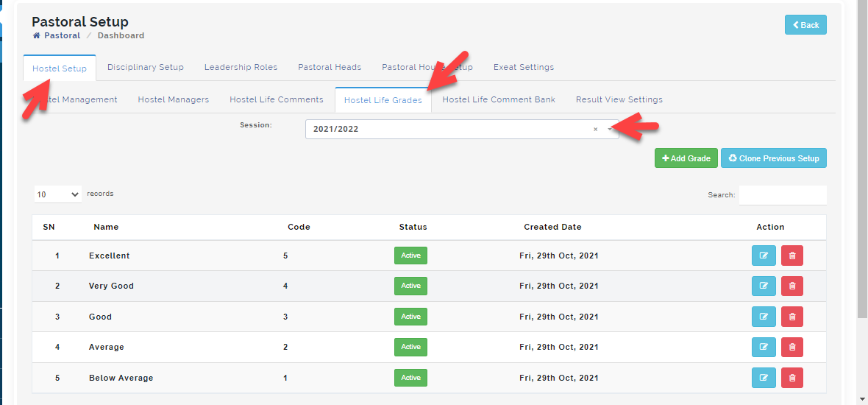Open the Session dropdown arrow
This screenshot has width=868, height=405.
point(610,129)
